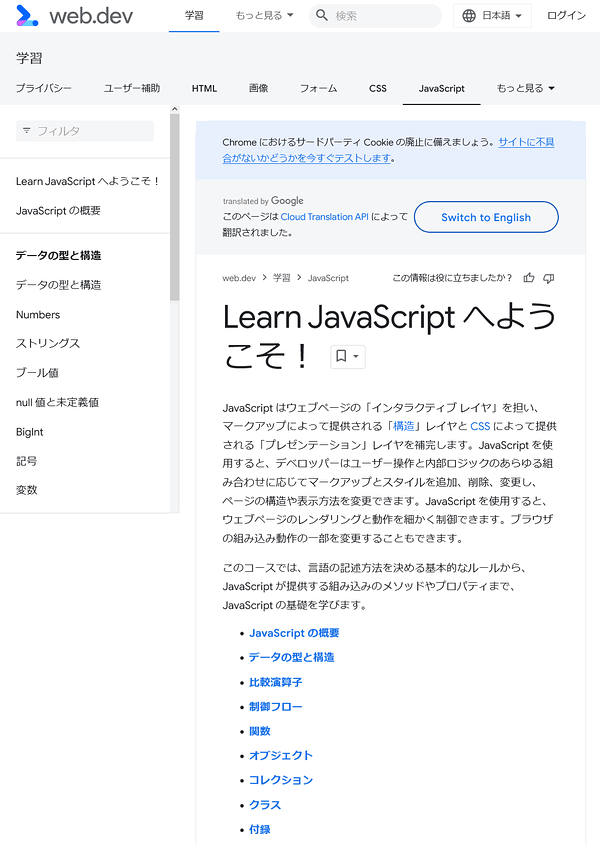Click web.dev in the breadcrumb
This screenshot has height=845, width=600.
[x=239, y=278]
